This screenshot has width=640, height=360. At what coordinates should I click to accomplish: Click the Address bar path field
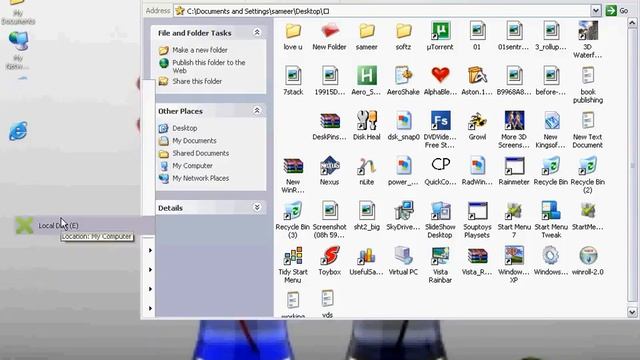[x=382, y=11]
